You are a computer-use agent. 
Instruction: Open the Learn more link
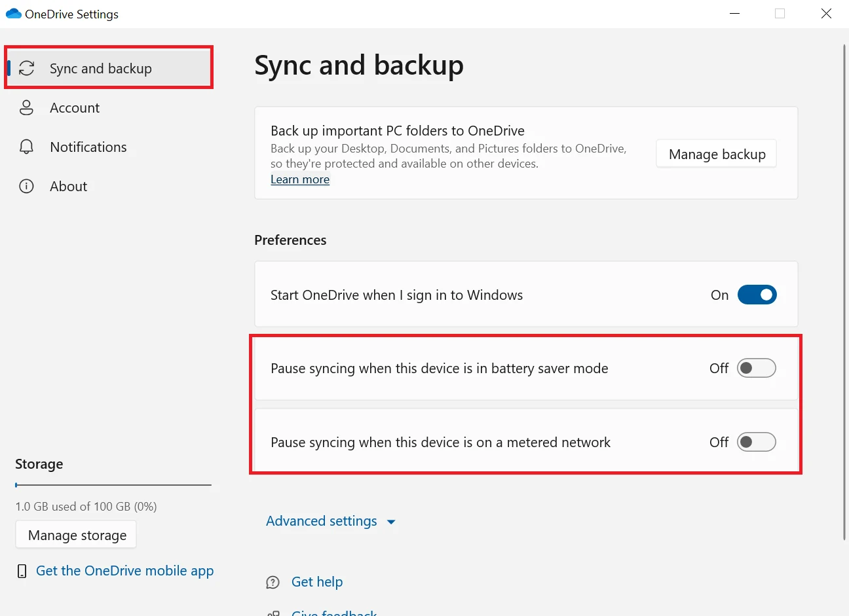[300, 180]
